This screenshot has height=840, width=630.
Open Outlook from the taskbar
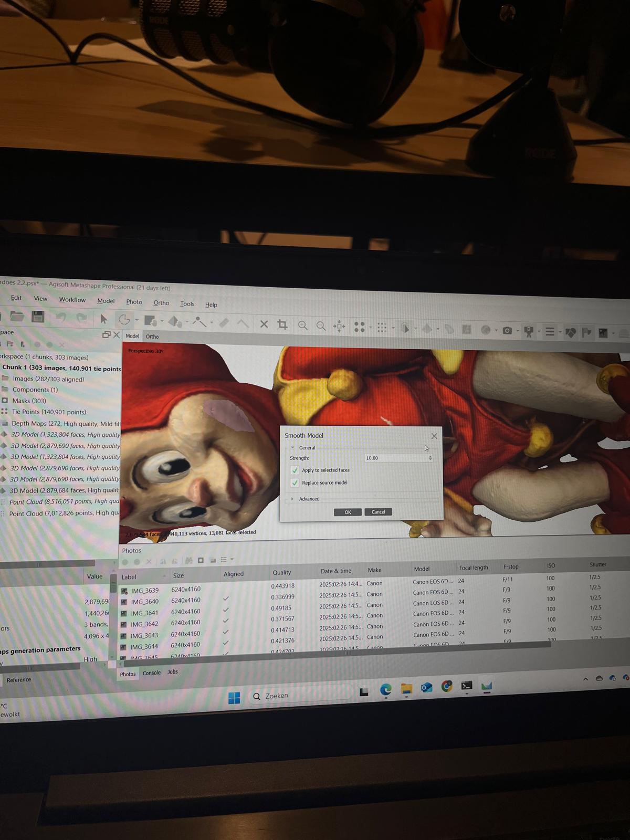tap(427, 687)
